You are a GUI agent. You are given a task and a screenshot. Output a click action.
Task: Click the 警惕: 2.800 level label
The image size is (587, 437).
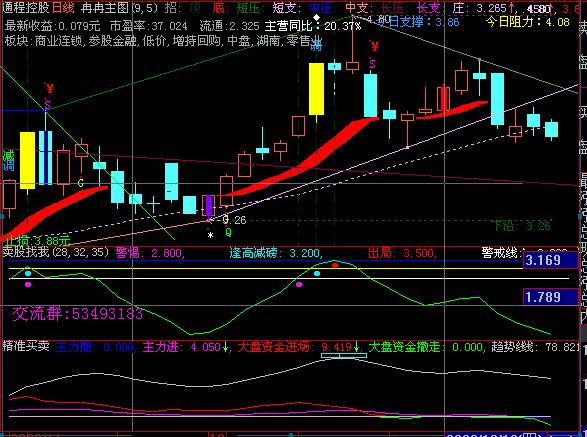click(150, 253)
